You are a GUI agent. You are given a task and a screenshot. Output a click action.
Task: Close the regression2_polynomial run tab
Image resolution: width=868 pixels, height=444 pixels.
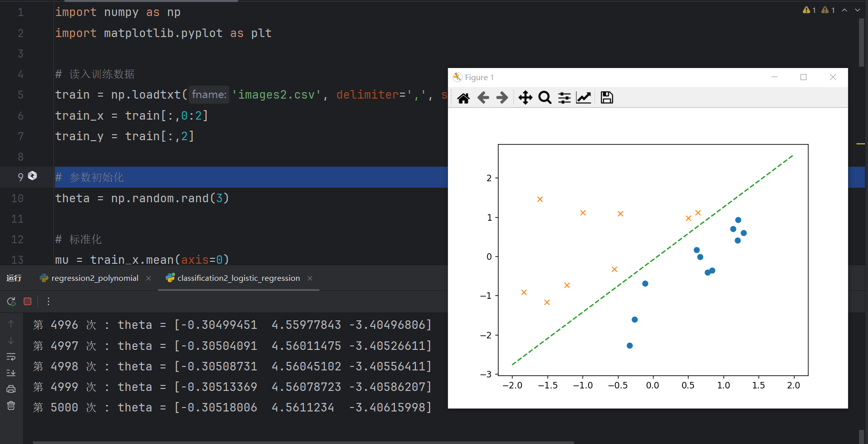(148, 278)
